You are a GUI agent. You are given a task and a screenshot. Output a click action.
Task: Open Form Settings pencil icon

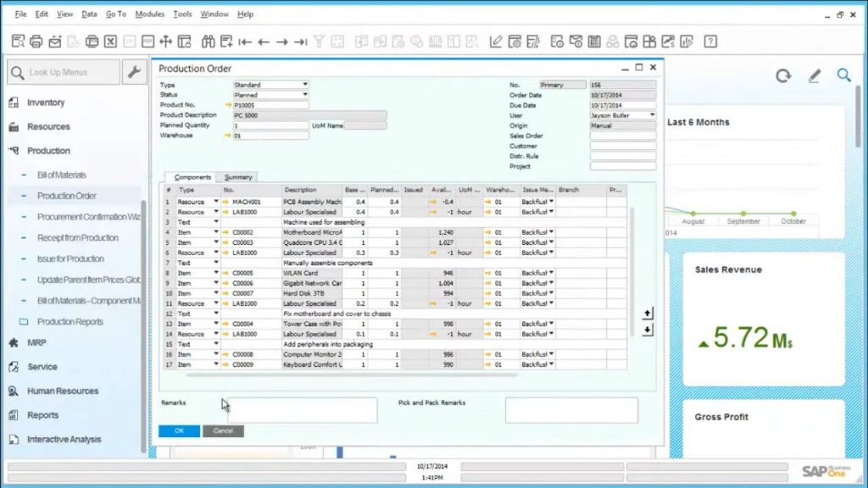(495, 42)
